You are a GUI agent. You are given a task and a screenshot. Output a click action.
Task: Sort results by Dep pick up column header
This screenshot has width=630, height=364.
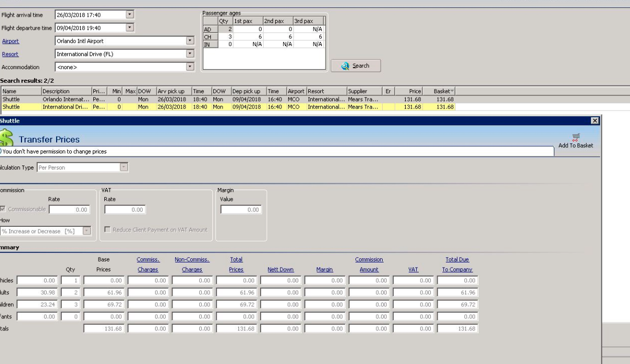coord(248,91)
